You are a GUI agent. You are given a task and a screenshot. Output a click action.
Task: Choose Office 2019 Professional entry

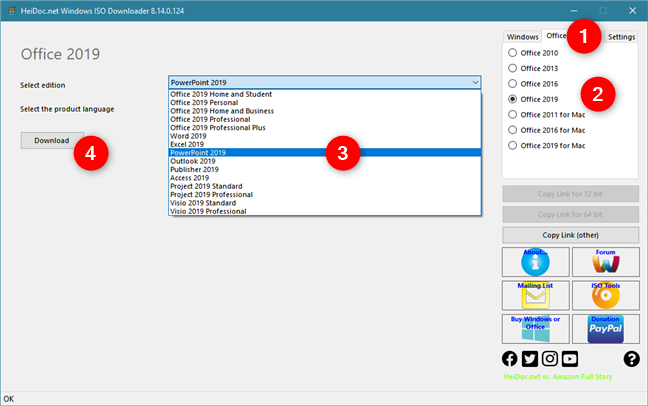point(325,119)
